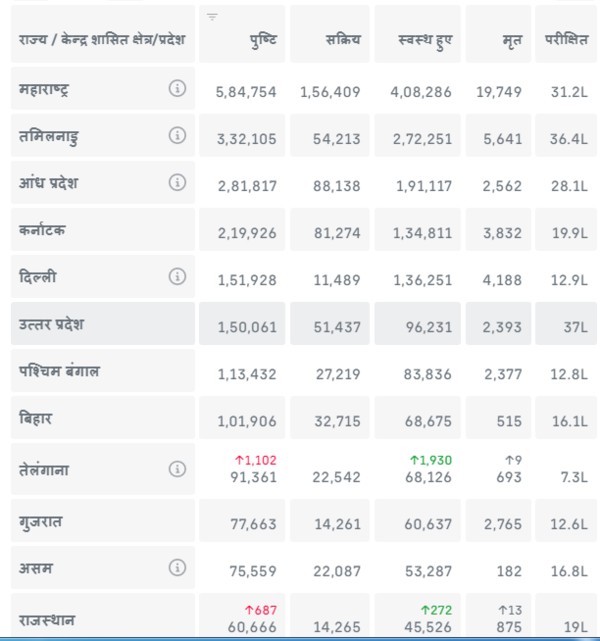Show the info icon next to असम
Viewport: 600px width, 641px height.
coord(177,568)
